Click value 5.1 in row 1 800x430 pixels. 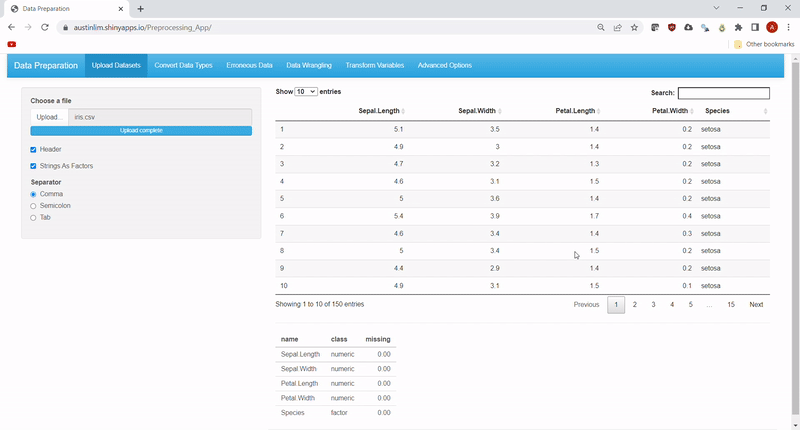coord(398,129)
